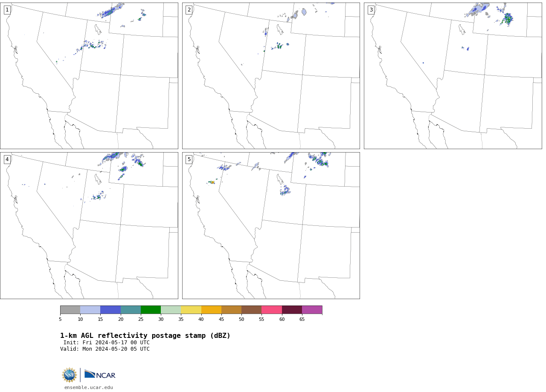Click the panel number label 4
The width and height of the screenshot is (546, 392).
(x=7, y=159)
